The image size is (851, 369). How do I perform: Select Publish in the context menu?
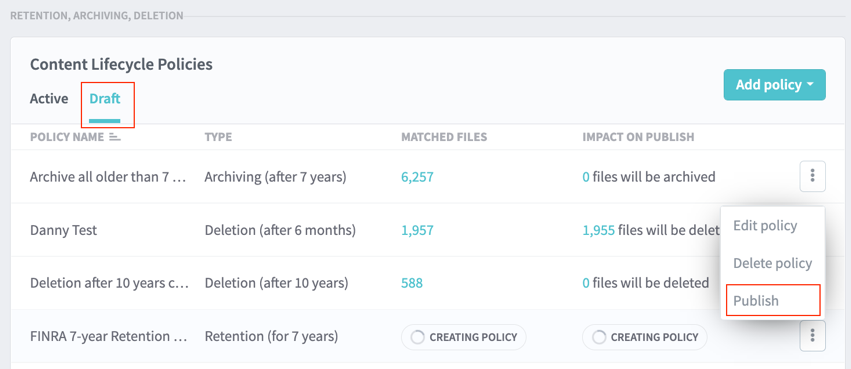[x=755, y=301]
